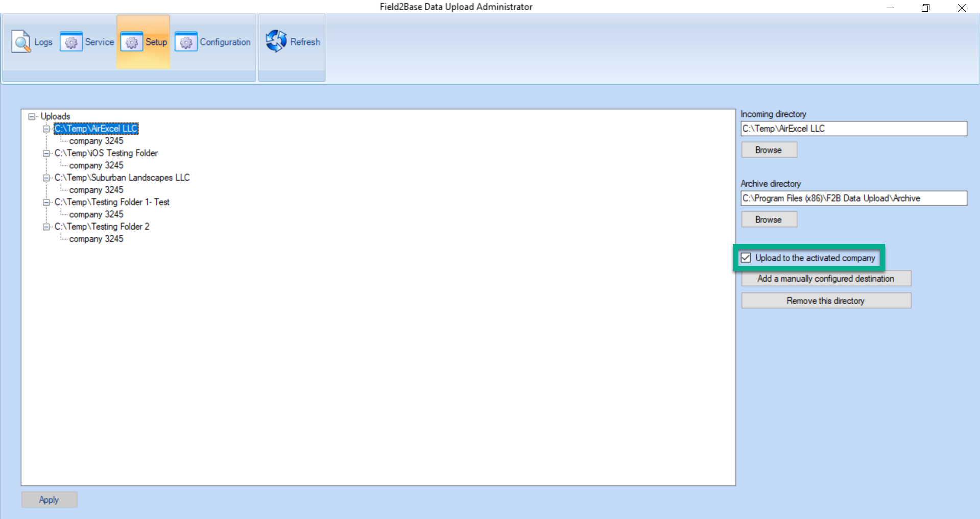980x519 pixels.
Task: Select company 3245 under AirExcel LLC
Action: [x=96, y=141]
